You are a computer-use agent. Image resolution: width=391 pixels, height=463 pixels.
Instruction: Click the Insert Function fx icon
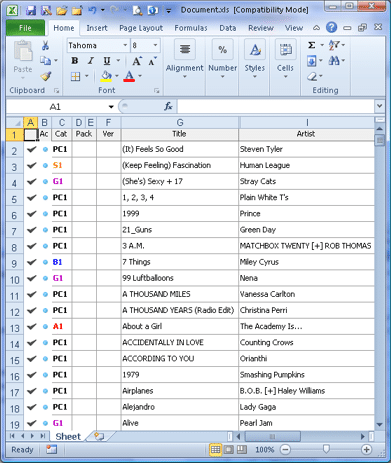click(x=168, y=107)
